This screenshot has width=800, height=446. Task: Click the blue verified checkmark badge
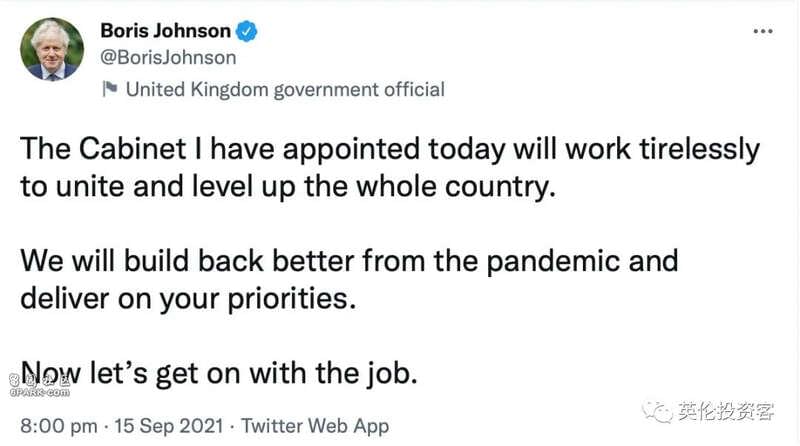pyautogui.click(x=246, y=32)
